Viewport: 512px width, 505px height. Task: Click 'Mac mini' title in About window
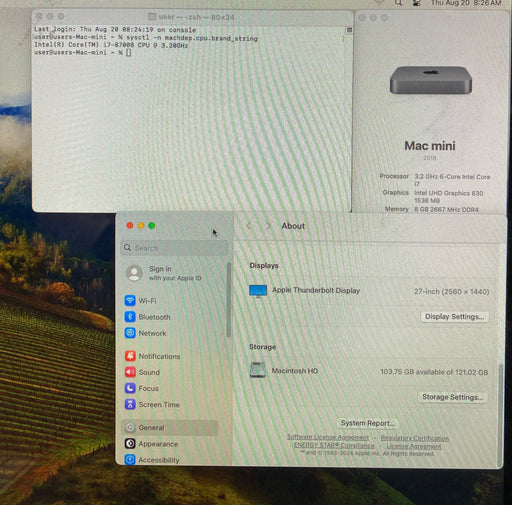click(x=430, y=146)
